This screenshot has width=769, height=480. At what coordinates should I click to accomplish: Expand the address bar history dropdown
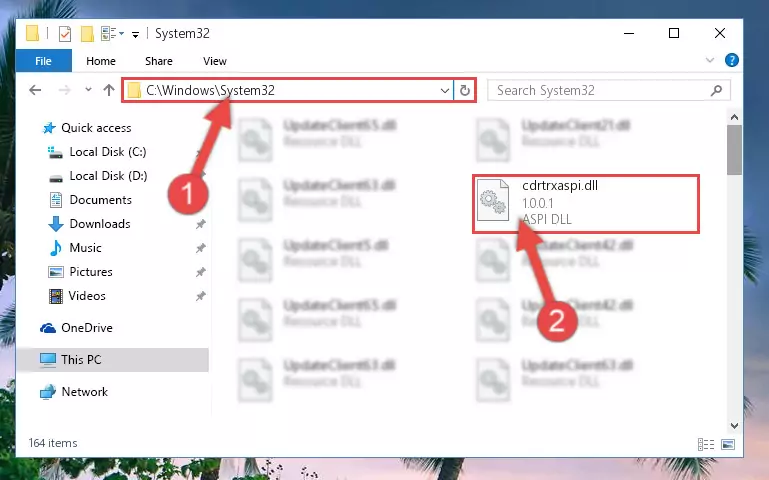444,90
